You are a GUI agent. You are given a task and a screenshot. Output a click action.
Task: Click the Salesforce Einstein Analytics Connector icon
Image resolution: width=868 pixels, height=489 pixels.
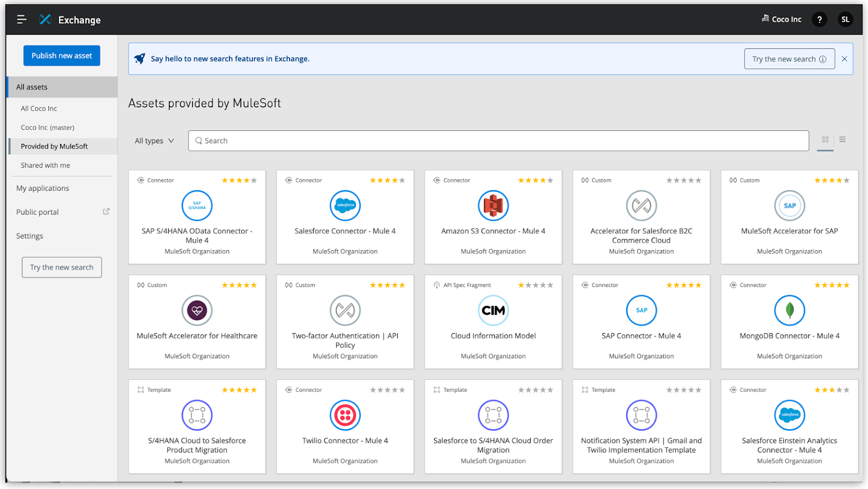[789, 415]
